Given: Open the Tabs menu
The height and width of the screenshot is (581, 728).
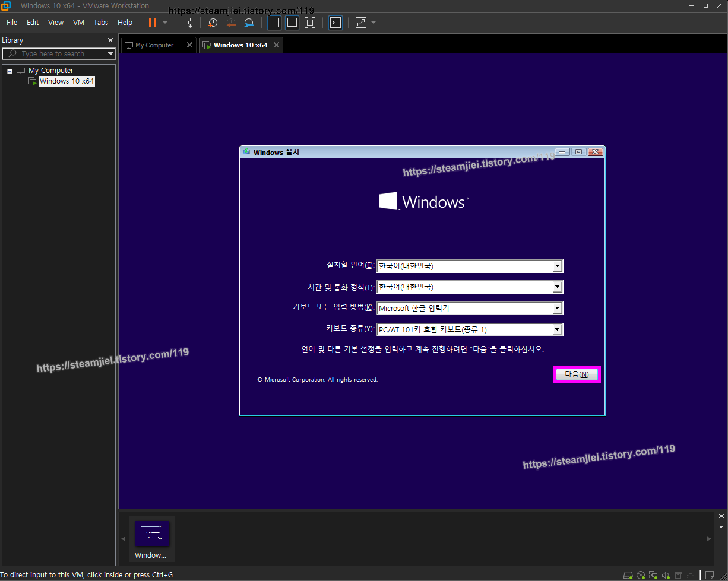Looking at the screenshot, I should 101,22.
